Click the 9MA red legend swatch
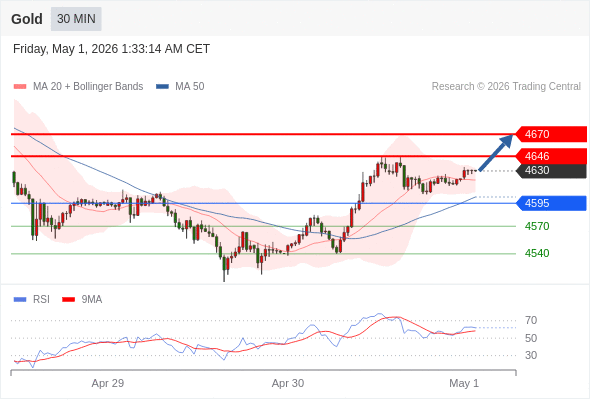Image resolution: width=590 pixels, height=400 pixels. pyautogui.click(x=68, y=300)
